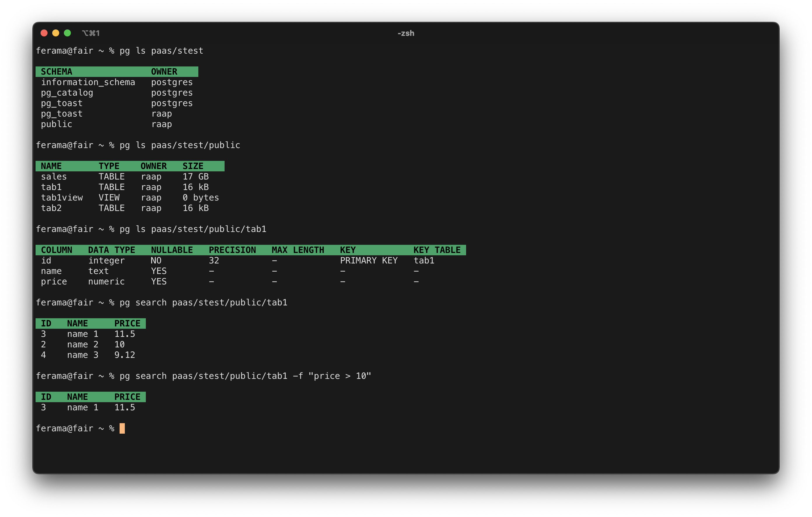Image resolution: width=812 pixels, height=517 pixels.
Task: Click the SCHEMA column header
Action: point(56,72)
